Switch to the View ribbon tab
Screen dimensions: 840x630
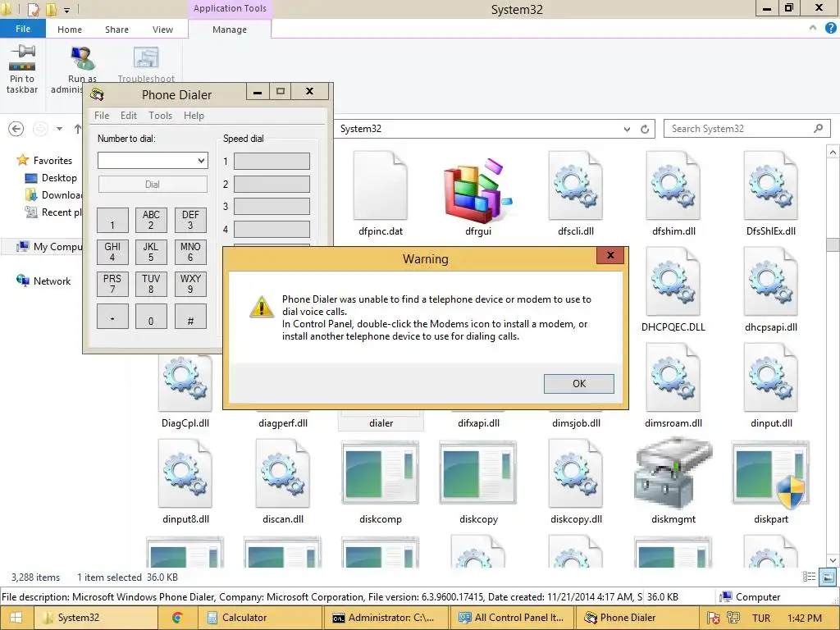[x=163, y=30]
